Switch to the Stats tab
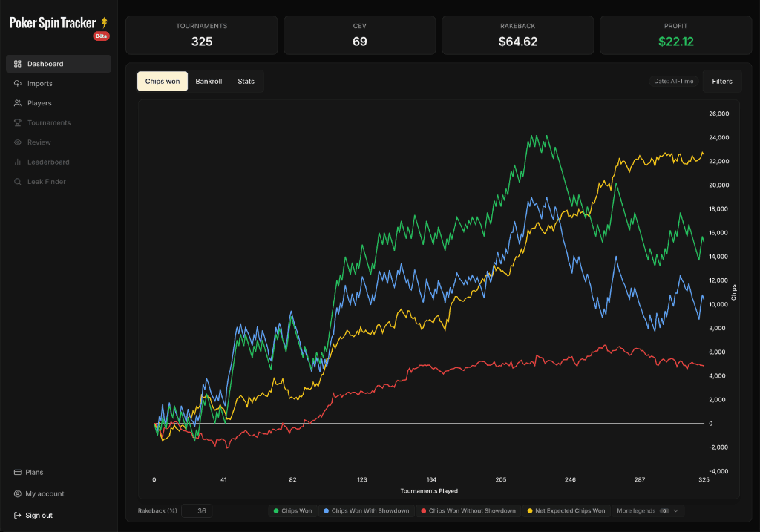Screen dimensions: 760x532 [246, 81]
